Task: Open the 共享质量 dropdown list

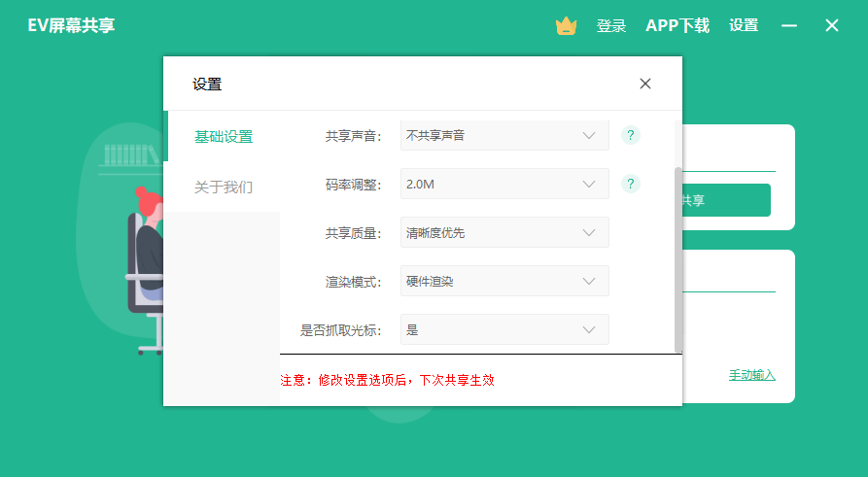Action: [504, 232]
